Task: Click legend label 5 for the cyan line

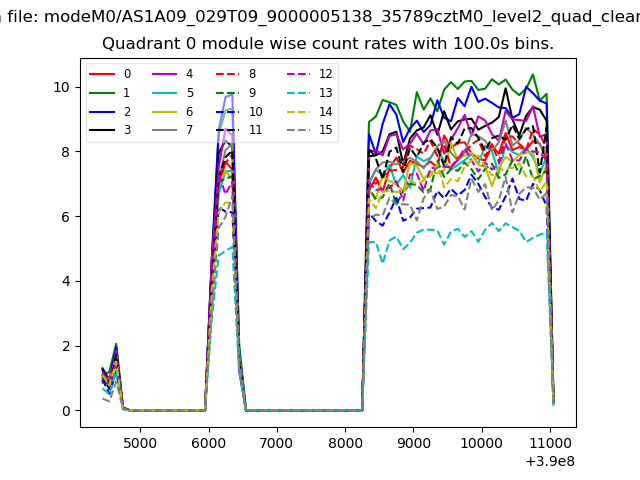Action: pyautogui.click(x=189, y=93)
